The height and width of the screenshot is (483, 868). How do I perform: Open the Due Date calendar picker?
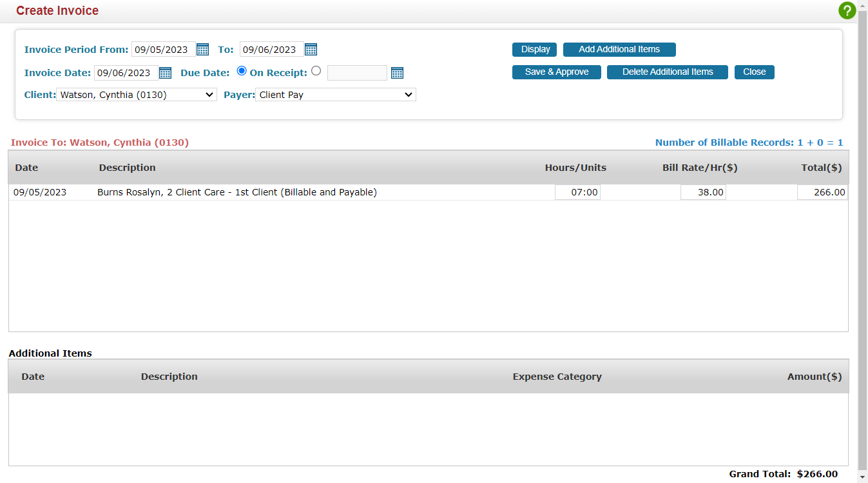397,72
